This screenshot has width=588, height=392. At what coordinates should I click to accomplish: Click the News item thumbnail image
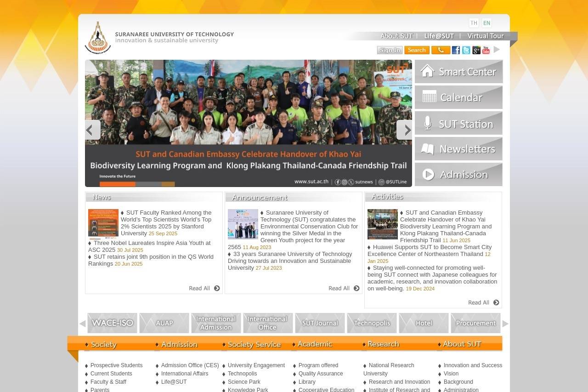coord(103,224)
